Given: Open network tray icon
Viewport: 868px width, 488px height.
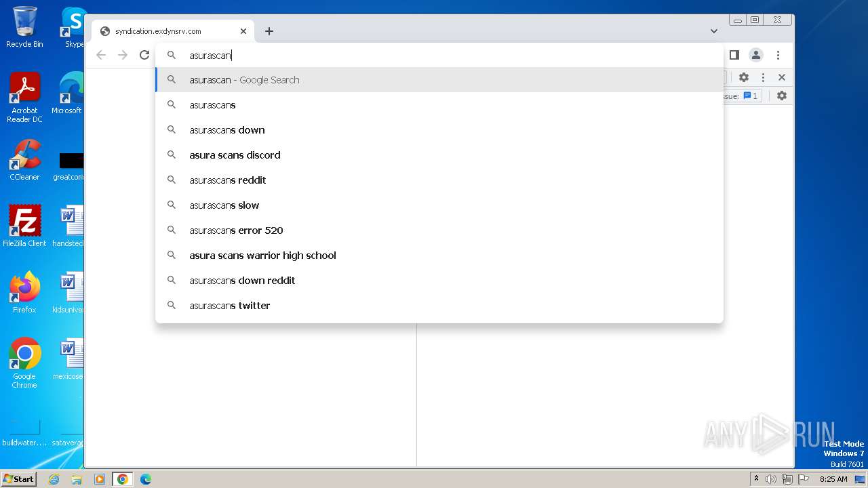Looking at the screenshot, I should coord(787,479).
